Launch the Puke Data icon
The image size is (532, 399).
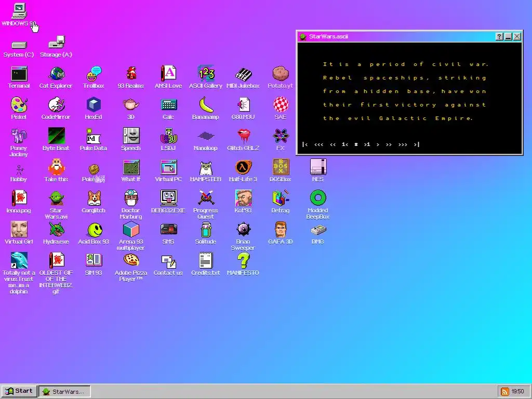coord(94,140)
